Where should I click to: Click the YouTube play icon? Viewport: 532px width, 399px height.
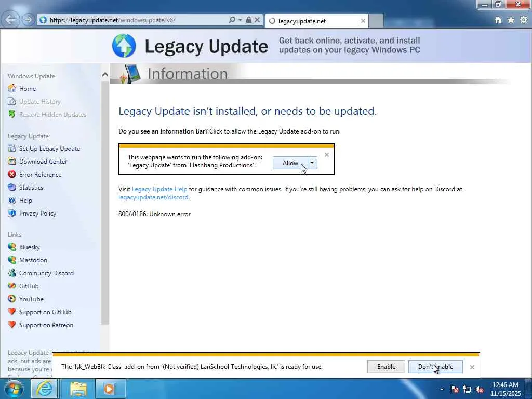(12, 299)
